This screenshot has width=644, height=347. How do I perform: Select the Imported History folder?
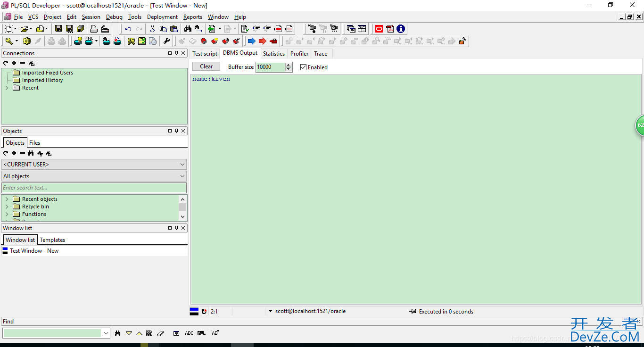pyautogui.click(x=42, y=80)
